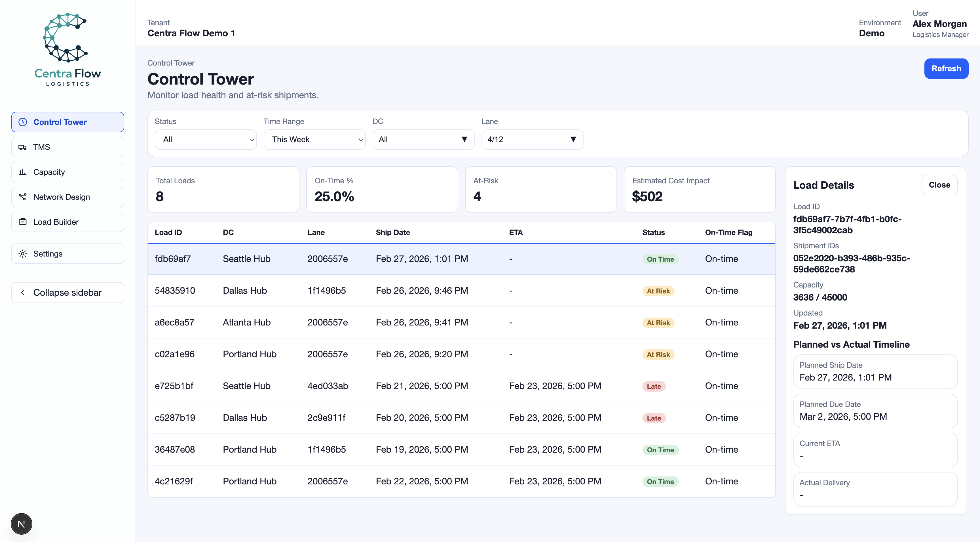This screenshot has height=542, width=980.
Task: Click the Centra Flow Logistics logo
Action: tap(68, 49)
